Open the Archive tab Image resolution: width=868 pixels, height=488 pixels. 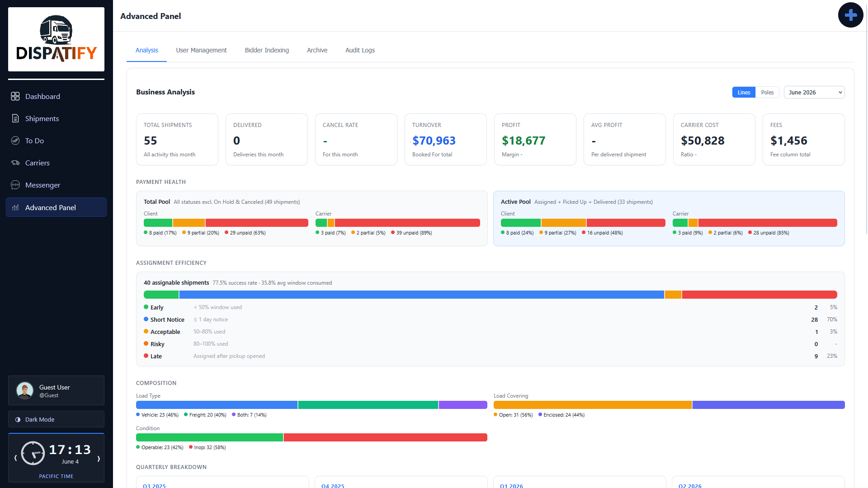coord(317,50)
